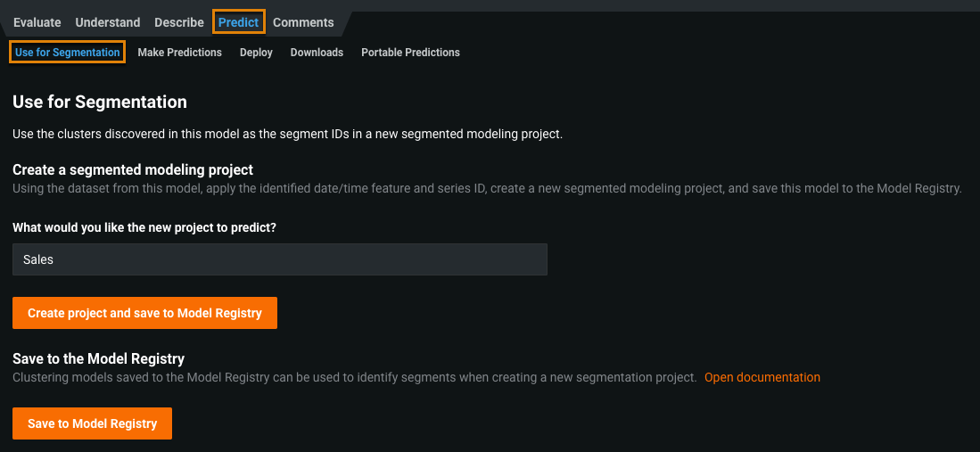Click the Save to the Model Registry heading
980x452 pixels.
(98, 358)
